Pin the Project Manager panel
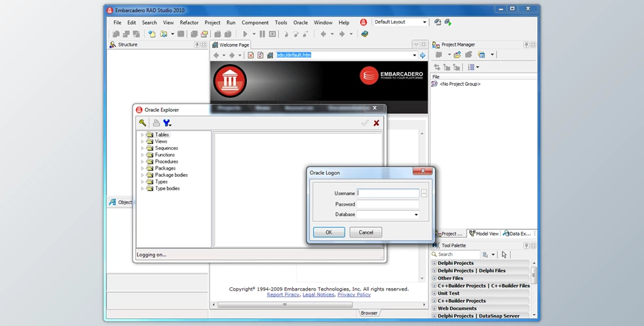 [x=526, y=45]
